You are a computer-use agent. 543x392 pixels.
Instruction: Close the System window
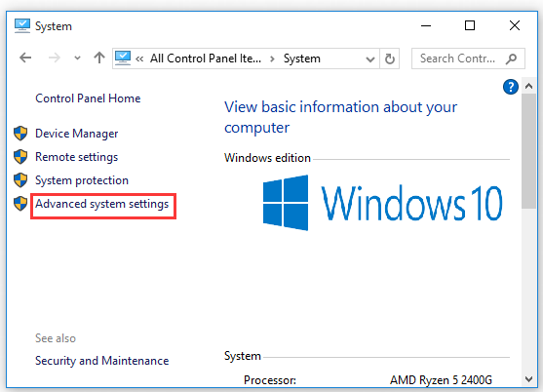[515, 25]
